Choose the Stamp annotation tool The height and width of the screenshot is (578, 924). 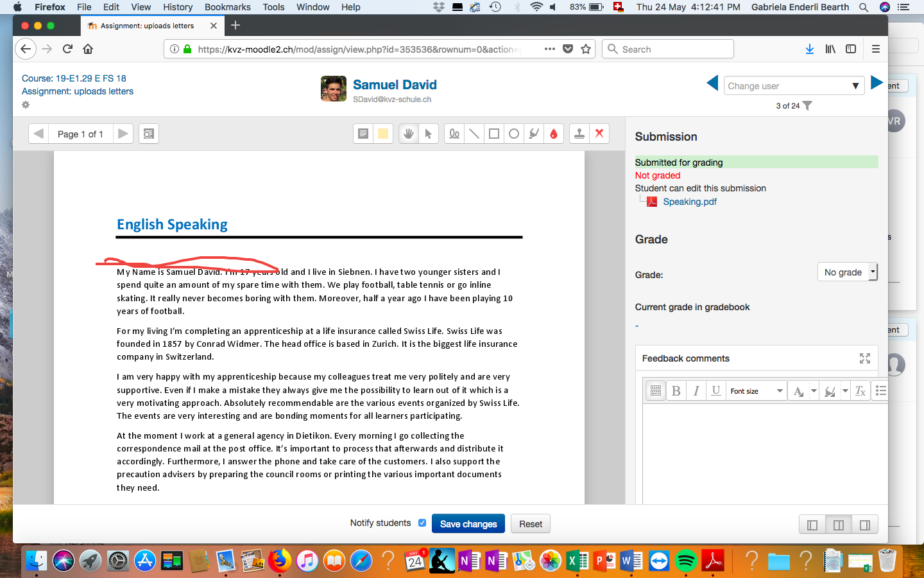tap(579, 134)
